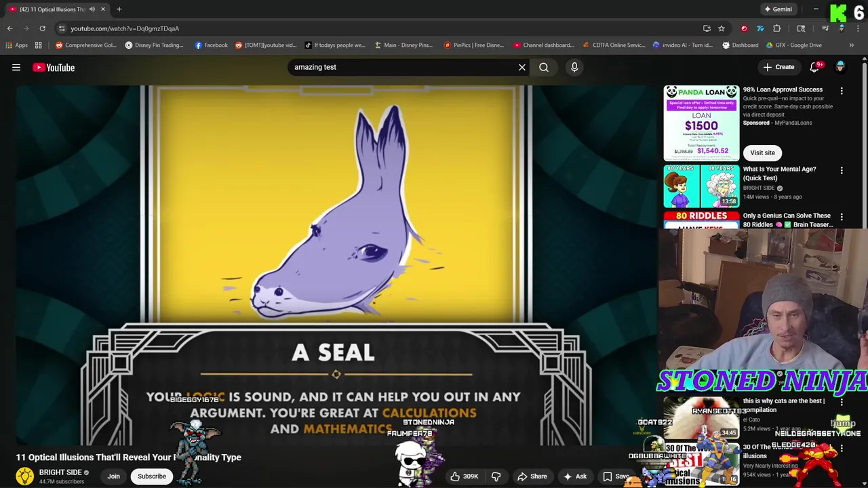Open Apps bookmark shortcut
The image size is (868, 488).
[x=16, y=45]
